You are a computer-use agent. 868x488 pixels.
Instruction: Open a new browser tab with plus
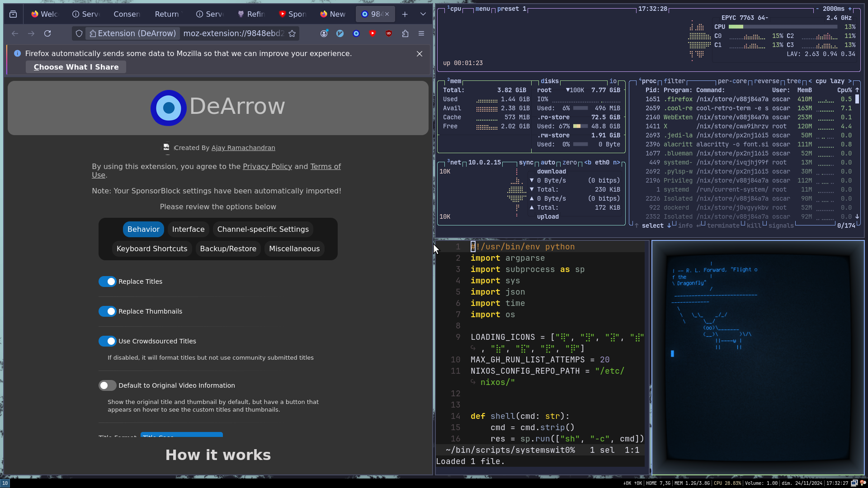tap(405, 14)
